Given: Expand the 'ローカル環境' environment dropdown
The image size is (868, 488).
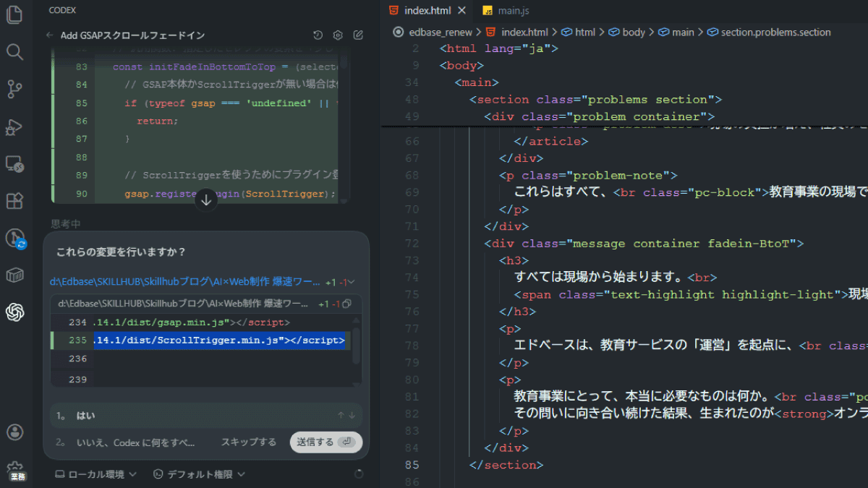Looking at the screenshot, I should [x=96, y=474].
